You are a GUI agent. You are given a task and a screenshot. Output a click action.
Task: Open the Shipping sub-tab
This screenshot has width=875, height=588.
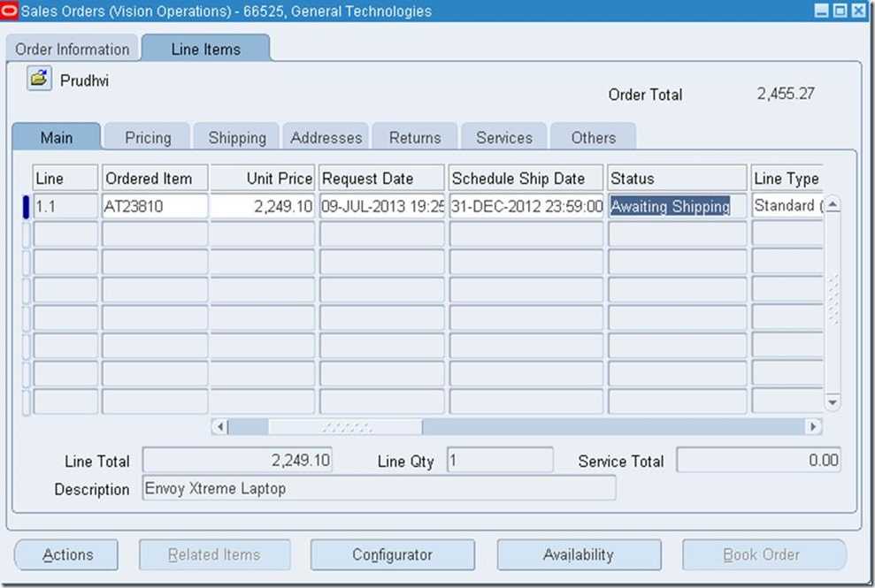[x=236, y=137]
